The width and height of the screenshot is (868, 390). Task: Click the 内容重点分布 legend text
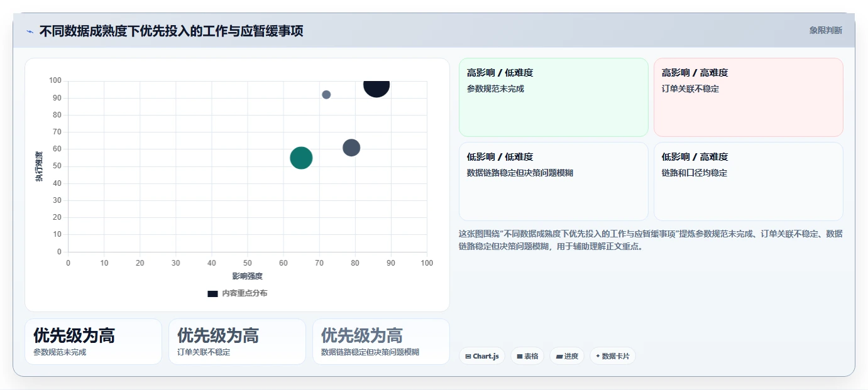(244, 293)
